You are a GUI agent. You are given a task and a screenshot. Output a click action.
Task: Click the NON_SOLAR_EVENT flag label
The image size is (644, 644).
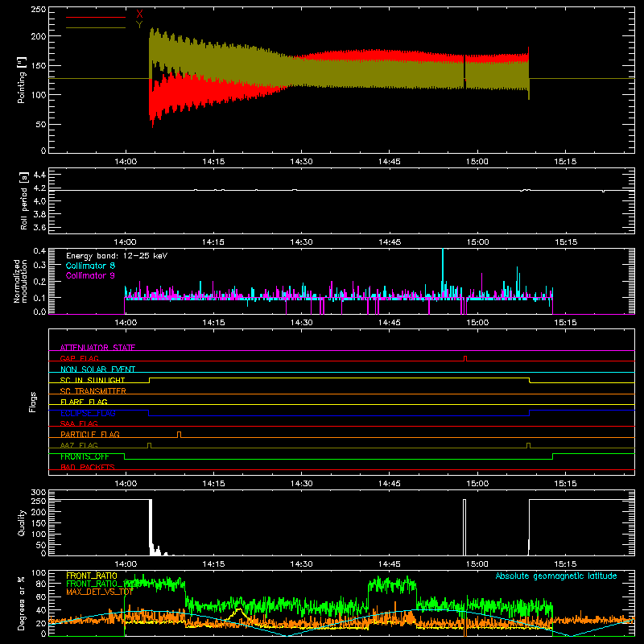pyautogui.click(x=97, y=369)
